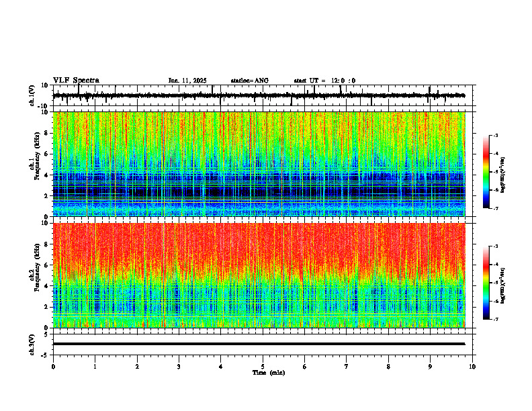Click the flat ch.3 voltage trace line
Screen dimensions: 532x411
click(259, 344)
